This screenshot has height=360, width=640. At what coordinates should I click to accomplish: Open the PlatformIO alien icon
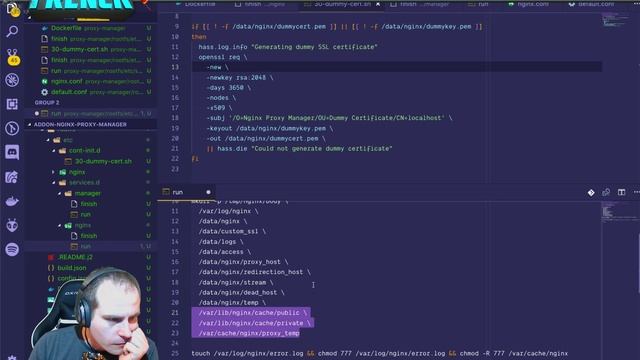(x=12, y=225)
